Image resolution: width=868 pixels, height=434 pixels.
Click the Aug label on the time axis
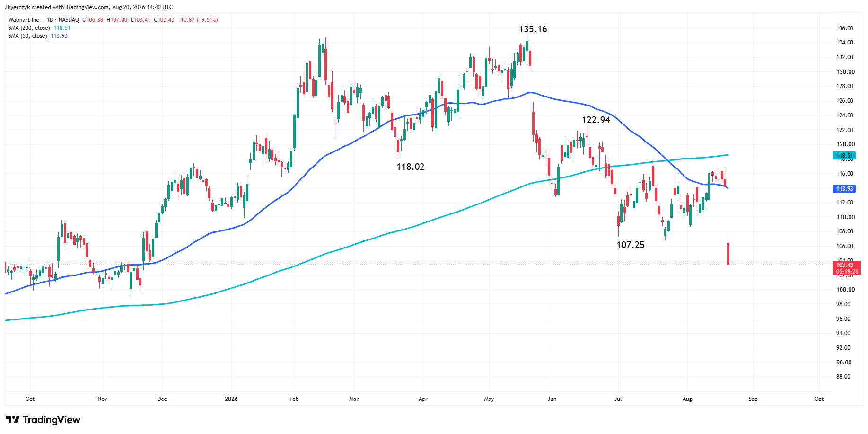[x=687, y=399]
